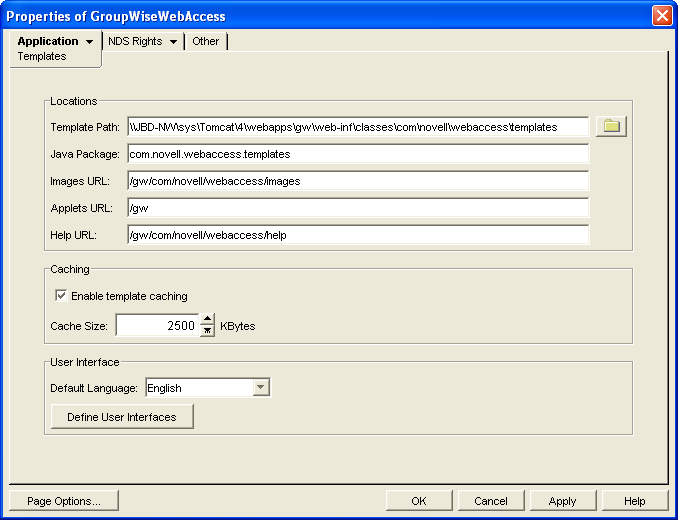Toggle Enable template caching checkbox

point(61,296)
